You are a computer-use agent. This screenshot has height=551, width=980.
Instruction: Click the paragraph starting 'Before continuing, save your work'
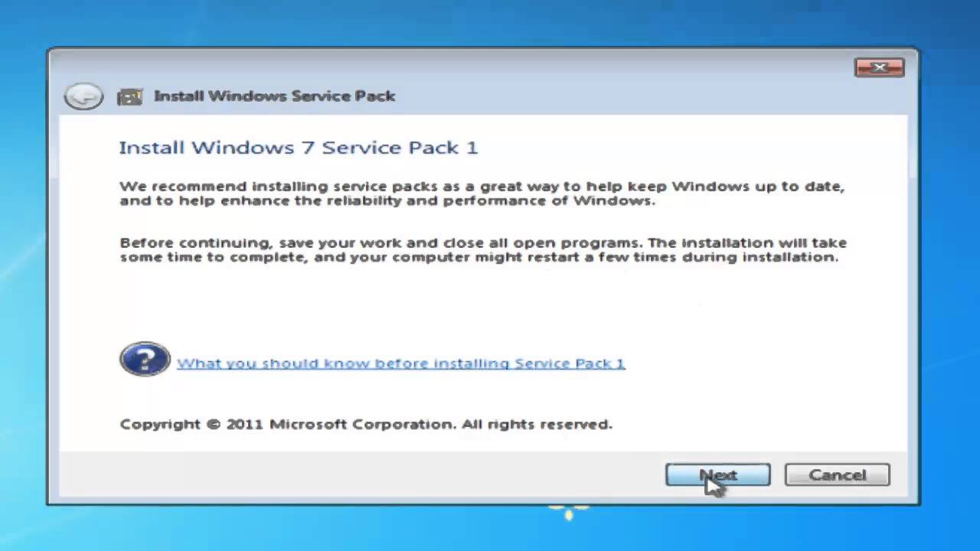coord(483,249)
